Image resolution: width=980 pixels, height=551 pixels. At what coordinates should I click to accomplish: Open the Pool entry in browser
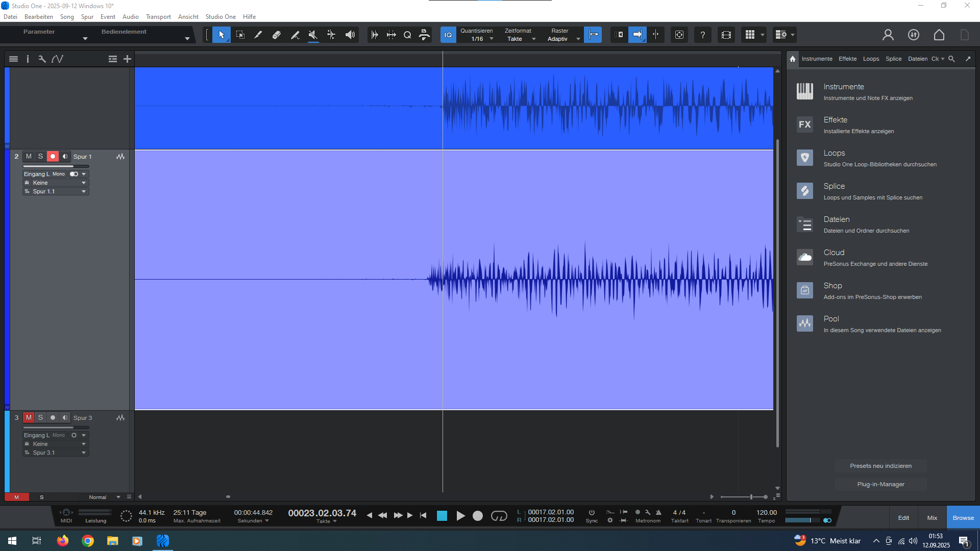831,319
